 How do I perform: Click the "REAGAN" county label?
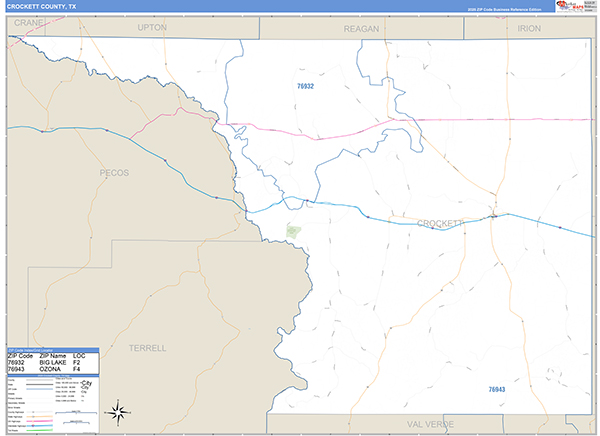click(361, 29)
